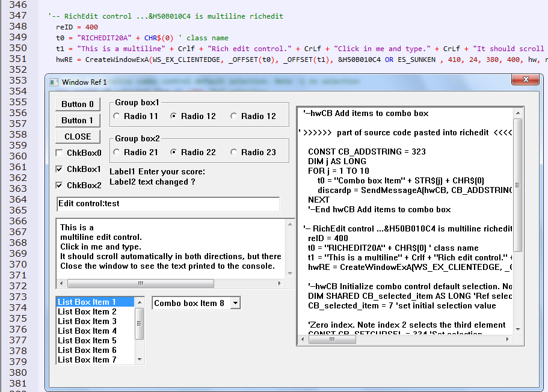The height and width of the screenshot is (392, 548).
Task: Click into the Edit control text field
Action: (x=168, y=204)
